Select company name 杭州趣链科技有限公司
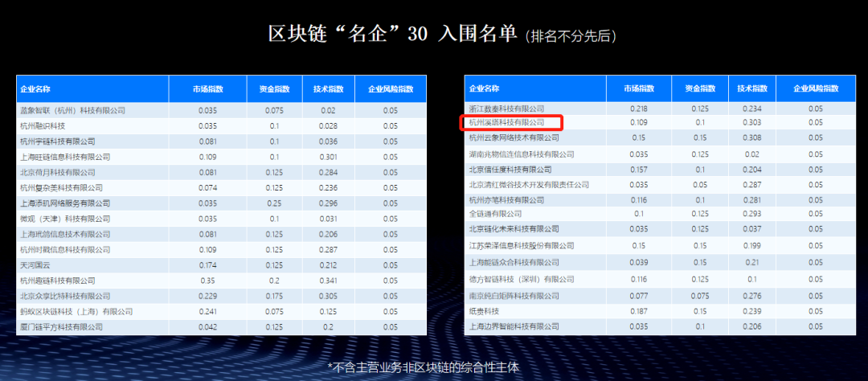The width and height of the screenshot is (868, 381). tap(58, 281)
